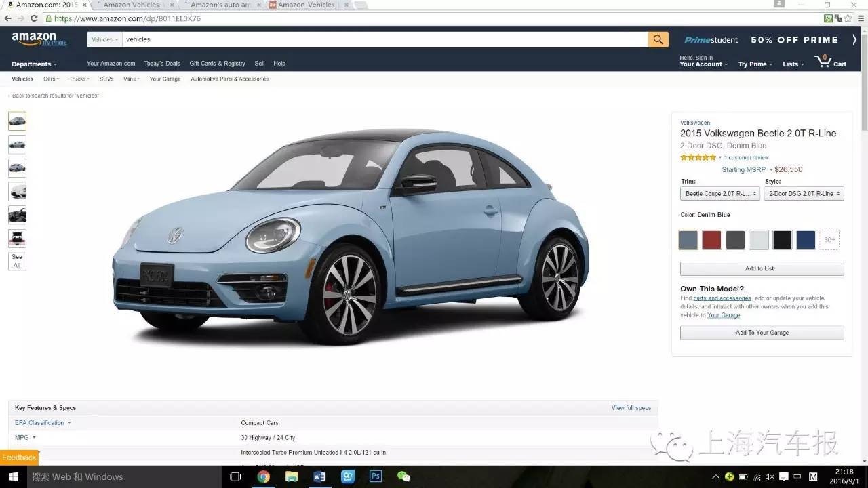Screen dimensions: 868x488
Task: Open Photoshop from the taskbar
Action: [375, 476]
